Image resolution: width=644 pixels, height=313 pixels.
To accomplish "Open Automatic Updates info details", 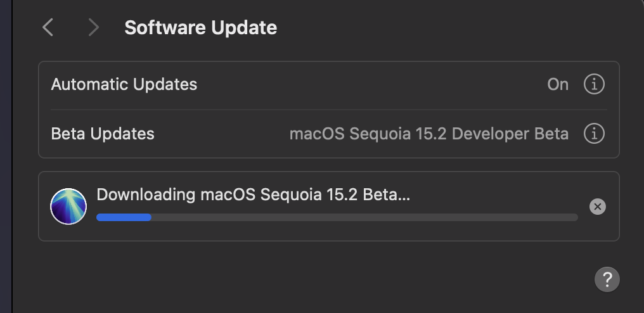I will (x=594, y=84).
